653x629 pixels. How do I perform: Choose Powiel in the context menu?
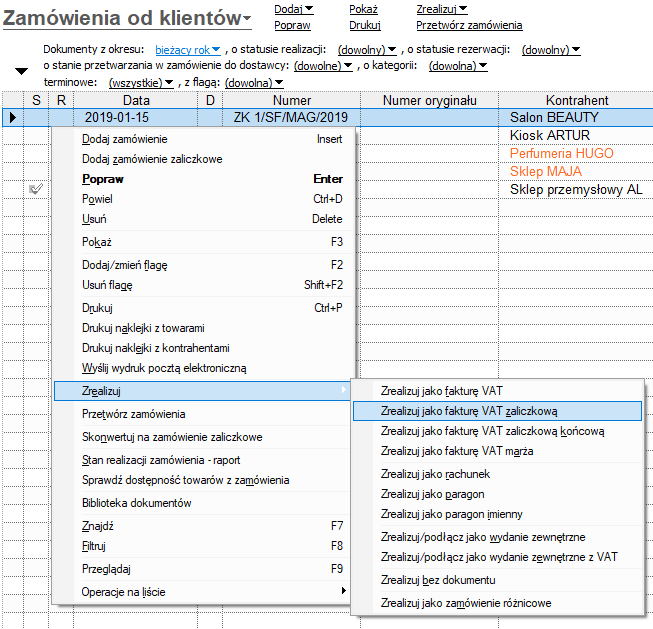204,199
